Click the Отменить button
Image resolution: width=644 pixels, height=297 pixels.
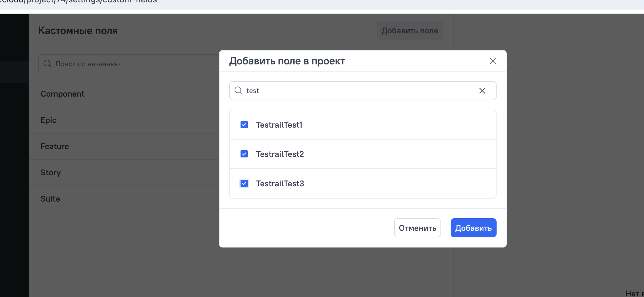[417, 228]
